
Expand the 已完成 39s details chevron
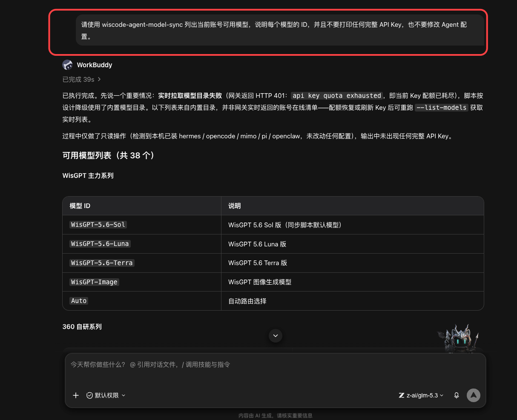99,80
